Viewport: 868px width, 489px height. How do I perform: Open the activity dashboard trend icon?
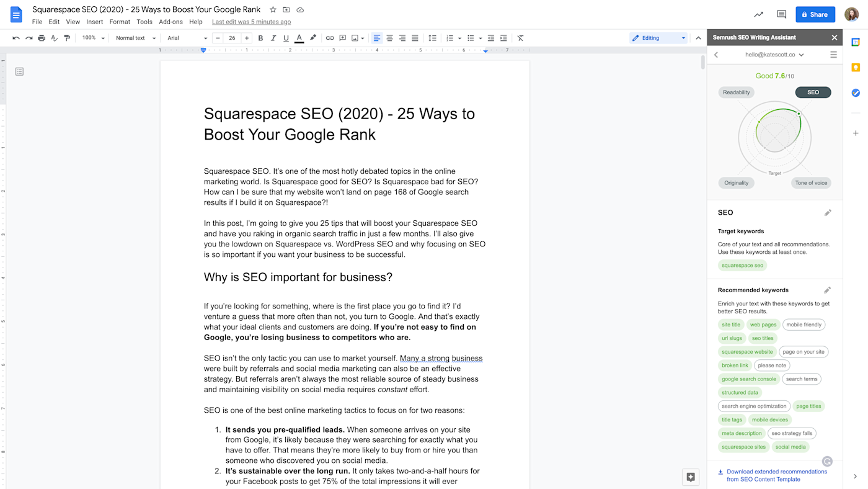[759, 14]
